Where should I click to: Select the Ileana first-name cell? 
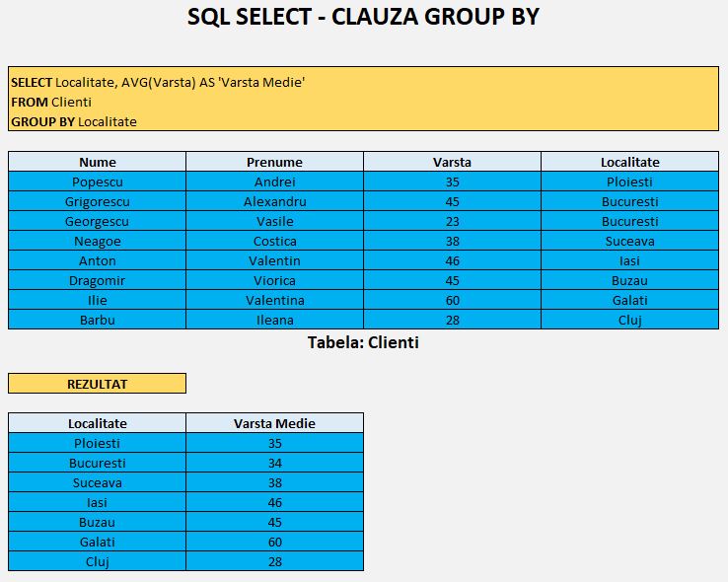click(274, 320)
